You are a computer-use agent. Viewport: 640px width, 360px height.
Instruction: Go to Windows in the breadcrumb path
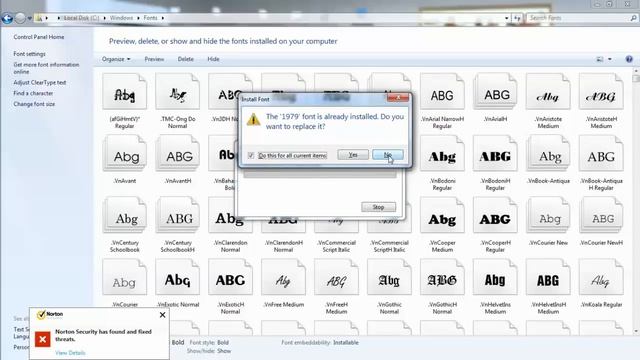[121, 18]
